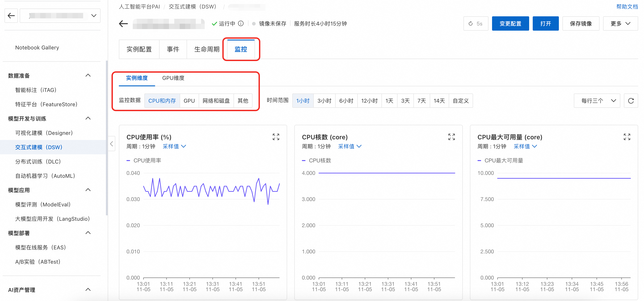644x301 pixels.
Task: Open the 帮助文档 link
Action: 627,6
